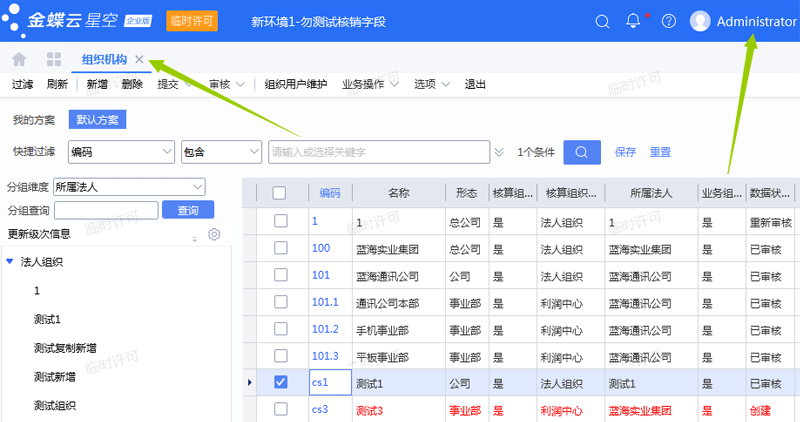Open the 包含 operator dropdown
The width and height of the screenshot is (800, 422).
pos(221,152)
